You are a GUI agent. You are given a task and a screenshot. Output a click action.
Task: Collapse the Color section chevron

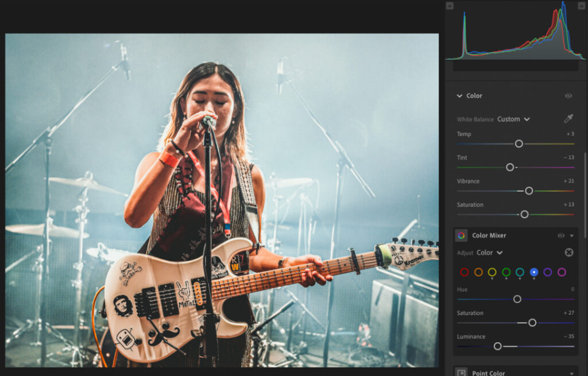point(459,96)
